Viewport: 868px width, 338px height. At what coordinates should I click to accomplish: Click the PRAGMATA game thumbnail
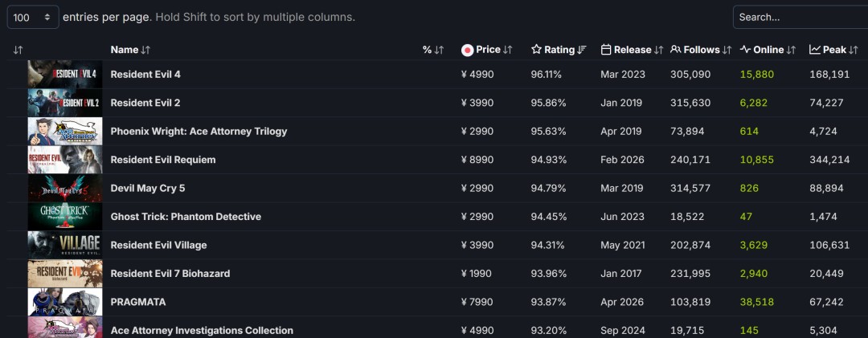pos(65,302)
